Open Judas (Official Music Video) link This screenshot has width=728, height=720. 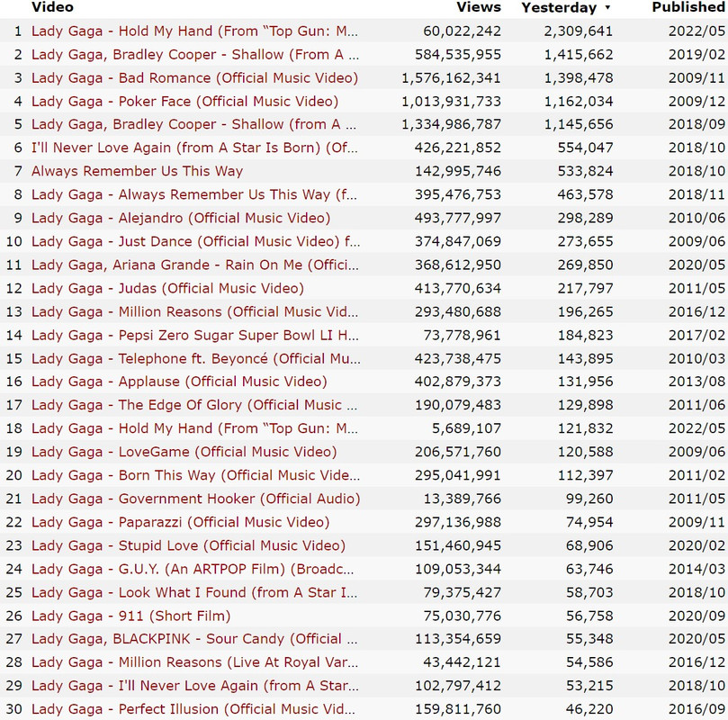[167, 288]
